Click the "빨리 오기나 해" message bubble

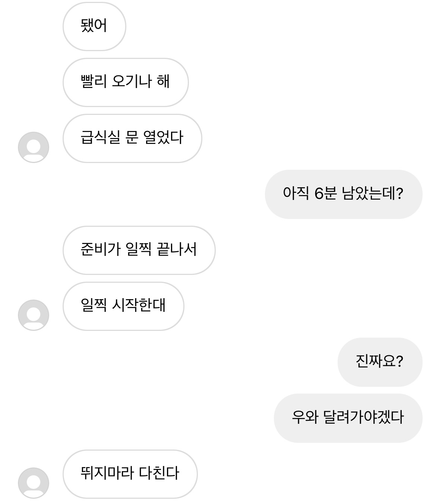pyautogui.click(x=126, y=82)
